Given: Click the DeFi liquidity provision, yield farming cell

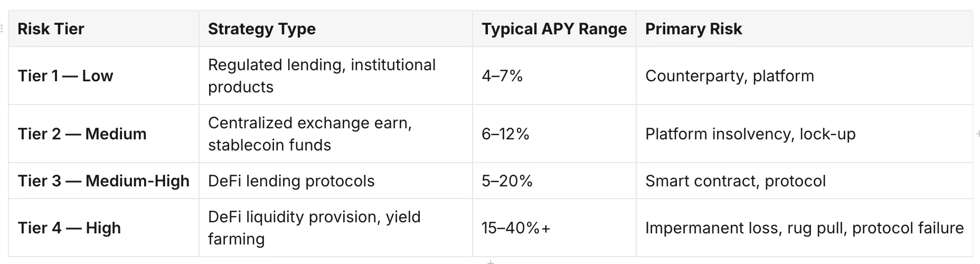Looking at the screenshot, I should coord(336,228).
